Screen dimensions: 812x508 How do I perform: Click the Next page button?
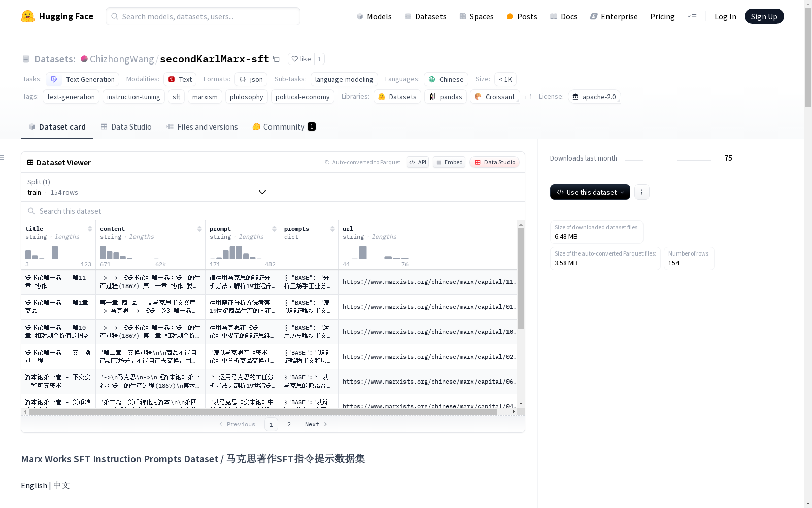pos(316,424)
